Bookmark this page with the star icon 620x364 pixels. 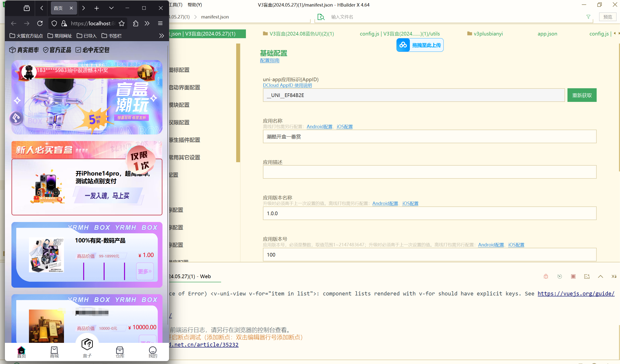point(122,23)
